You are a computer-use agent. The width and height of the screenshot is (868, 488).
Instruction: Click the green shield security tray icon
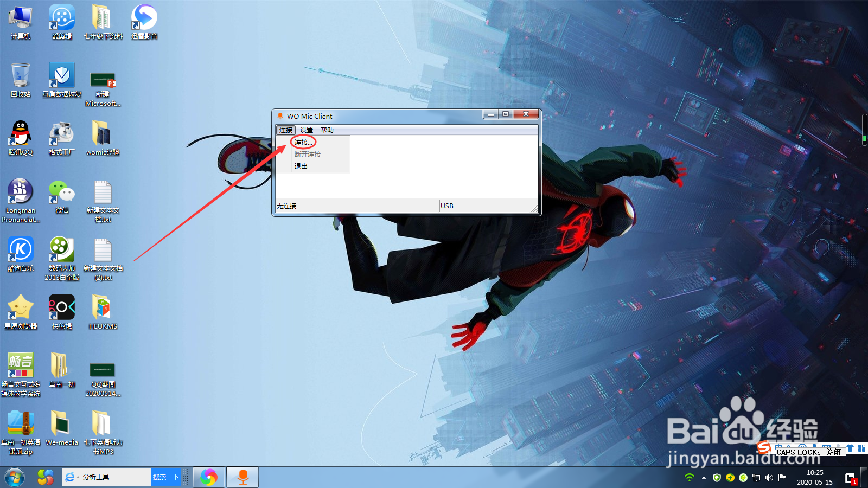pyautogui.click(x=717, y=478)
